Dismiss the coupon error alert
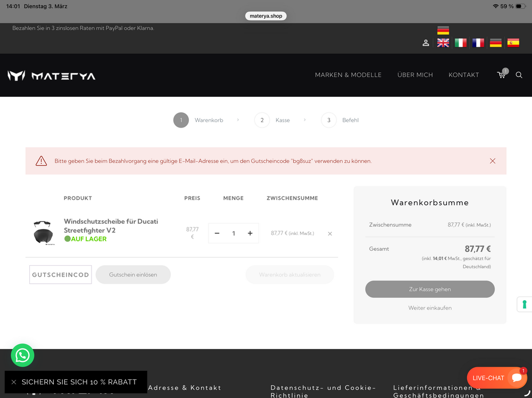Screen dimensions: 532x398 tap(492, 160)
